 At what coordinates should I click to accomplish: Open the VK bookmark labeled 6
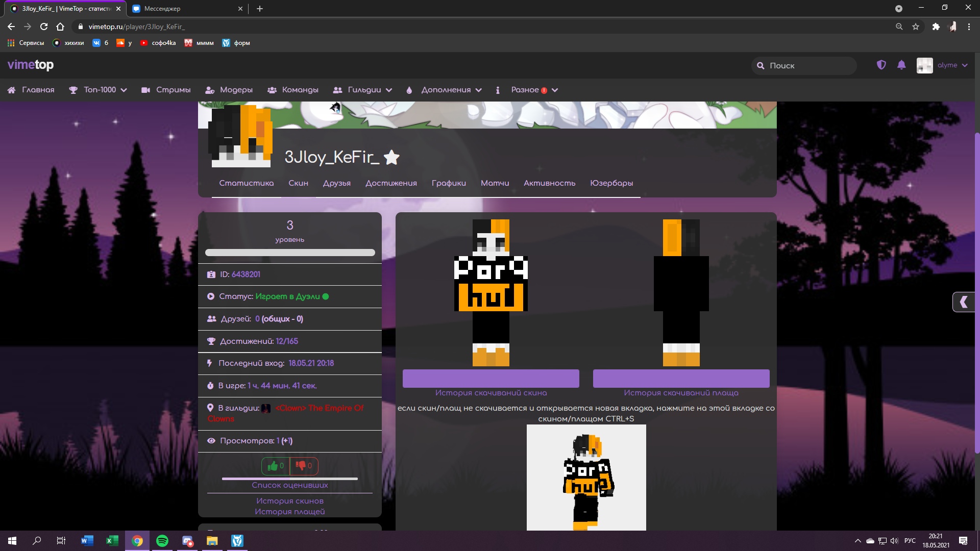point(101,43)
